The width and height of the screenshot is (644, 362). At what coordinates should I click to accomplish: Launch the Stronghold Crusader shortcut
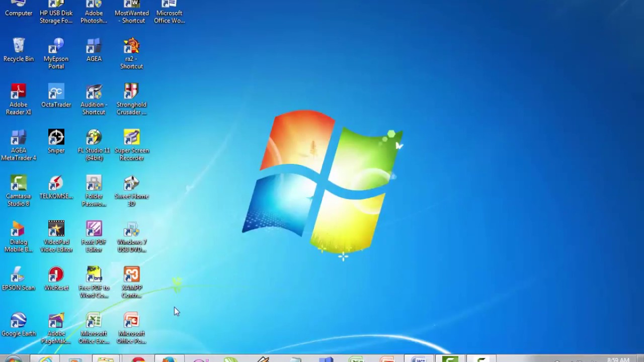coord(131,99)
